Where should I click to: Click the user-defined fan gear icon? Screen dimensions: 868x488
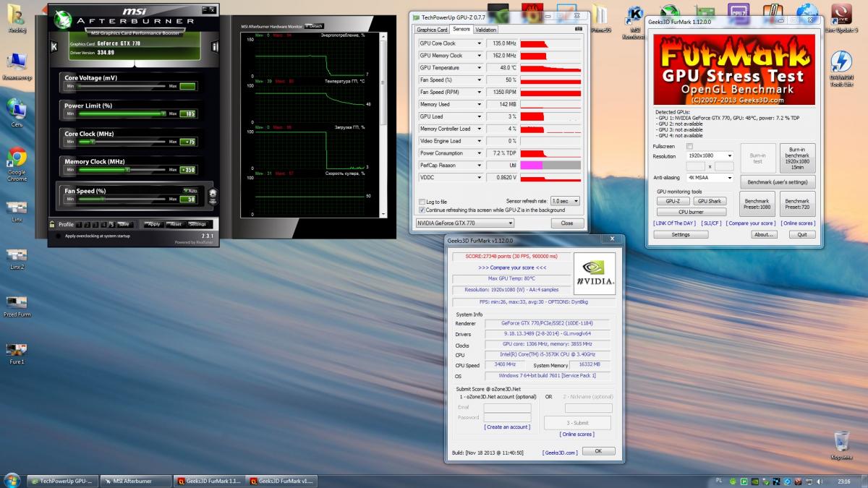[213, 194]
